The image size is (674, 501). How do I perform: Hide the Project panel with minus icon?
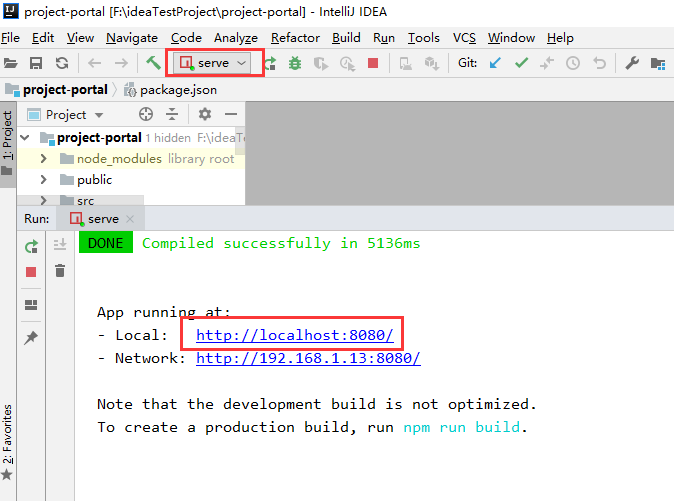pyautogui.click(x=231, y=114)
